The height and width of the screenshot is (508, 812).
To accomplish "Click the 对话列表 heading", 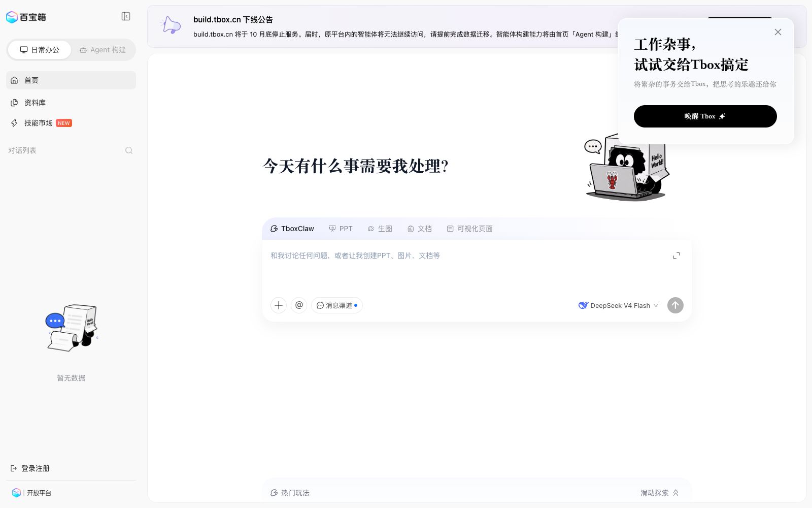I will point(22,150).
